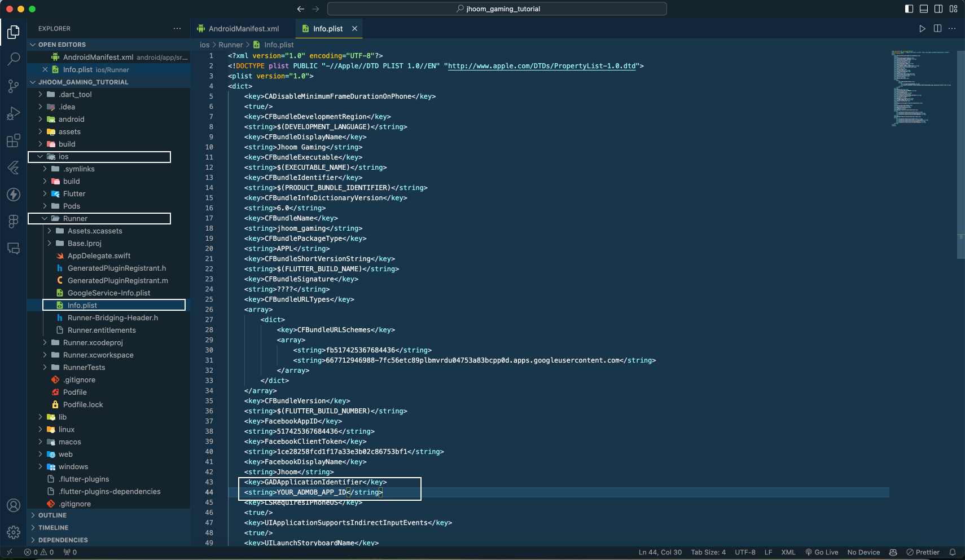Toggle the bottom panel layout icon
The width and height of the screenshot is (965, 560).
tap(924, 9)
